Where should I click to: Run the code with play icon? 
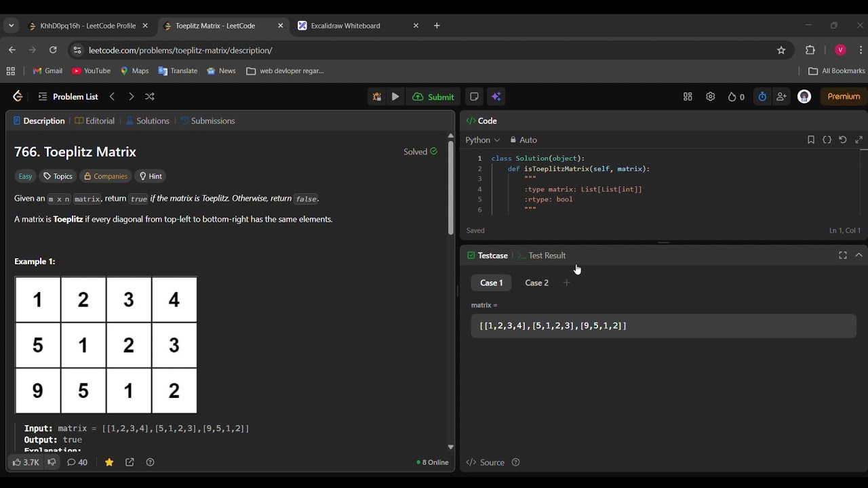point(395,96)
